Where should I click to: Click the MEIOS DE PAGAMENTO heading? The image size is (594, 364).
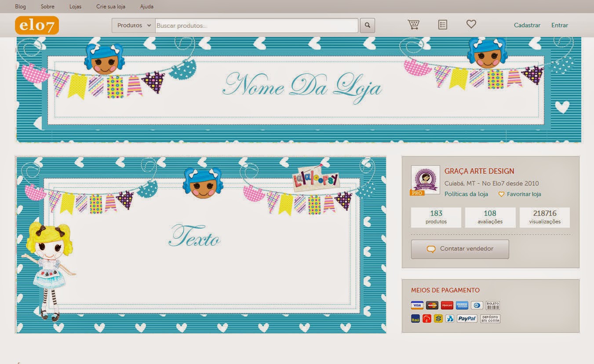(x=445, y=290)
